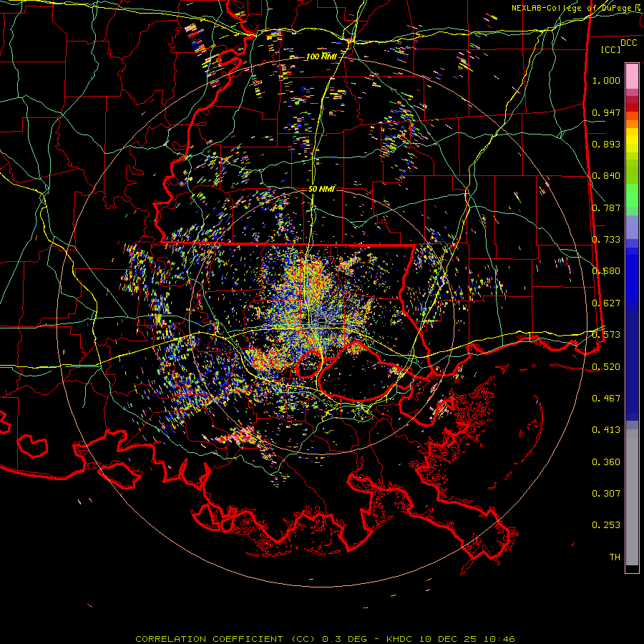Click the 0.680 scale value
The width and height of the screenshot is (644, 644).
click(x=606, y=271)
